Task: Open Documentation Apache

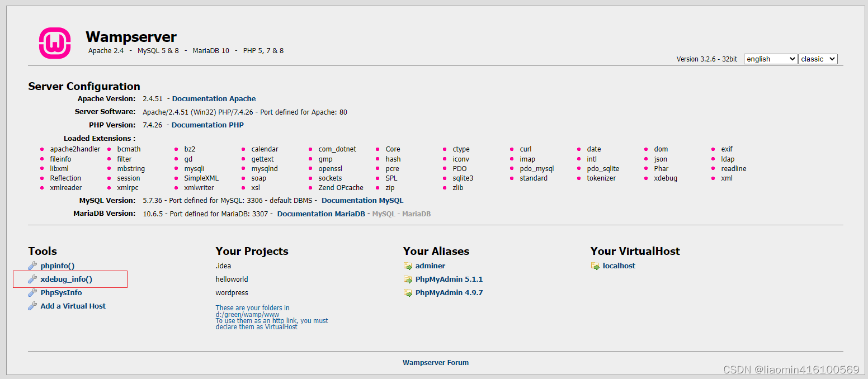Action: point(214,98)
